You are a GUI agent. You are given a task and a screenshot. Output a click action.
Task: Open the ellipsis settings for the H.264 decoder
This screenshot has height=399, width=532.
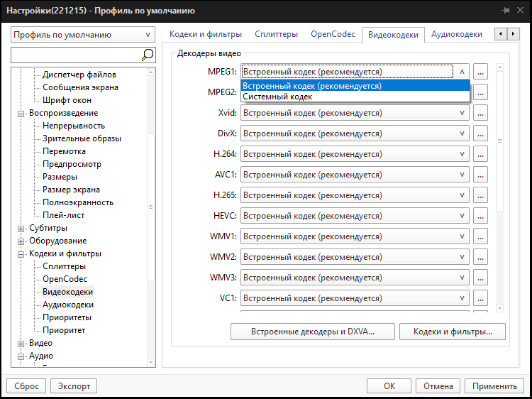click(x=482, y=154)
